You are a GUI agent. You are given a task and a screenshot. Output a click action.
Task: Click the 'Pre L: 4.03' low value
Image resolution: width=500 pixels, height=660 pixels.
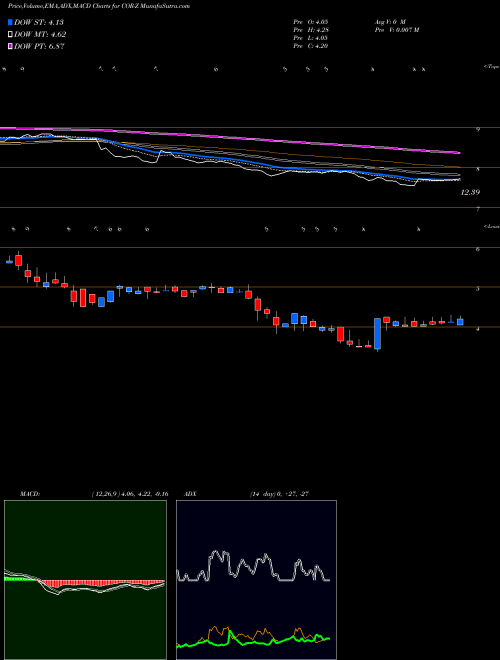311,38
